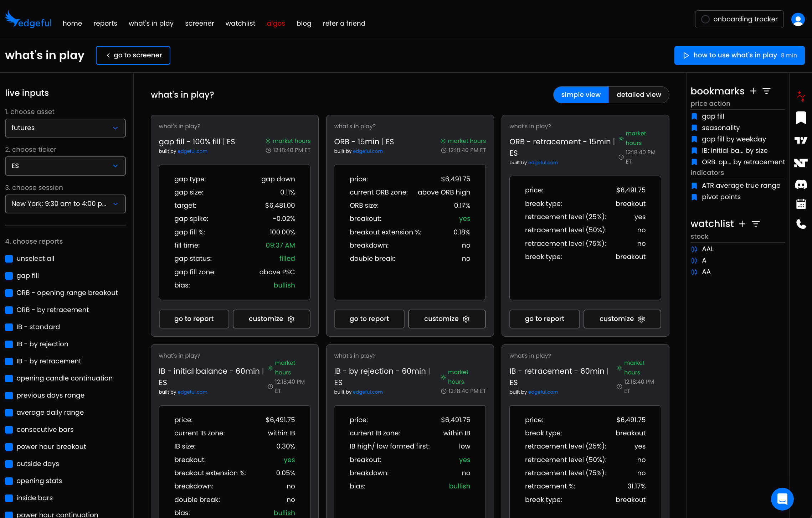Expand the New York session dropdown
The height and width of the screenshot is (518, 812).
65,204
